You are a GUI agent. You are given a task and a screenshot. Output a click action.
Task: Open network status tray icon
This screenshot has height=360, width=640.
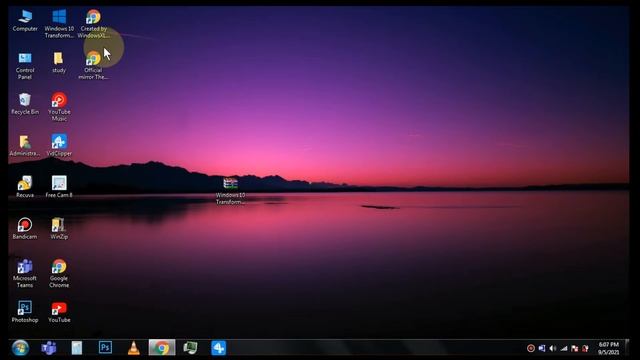tap(564, 348)
